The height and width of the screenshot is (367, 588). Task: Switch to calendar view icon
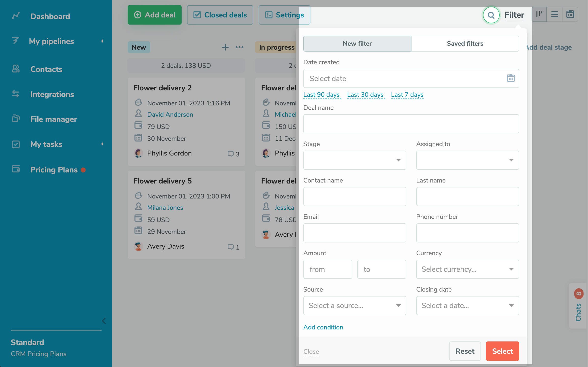(x=570, y=14)
